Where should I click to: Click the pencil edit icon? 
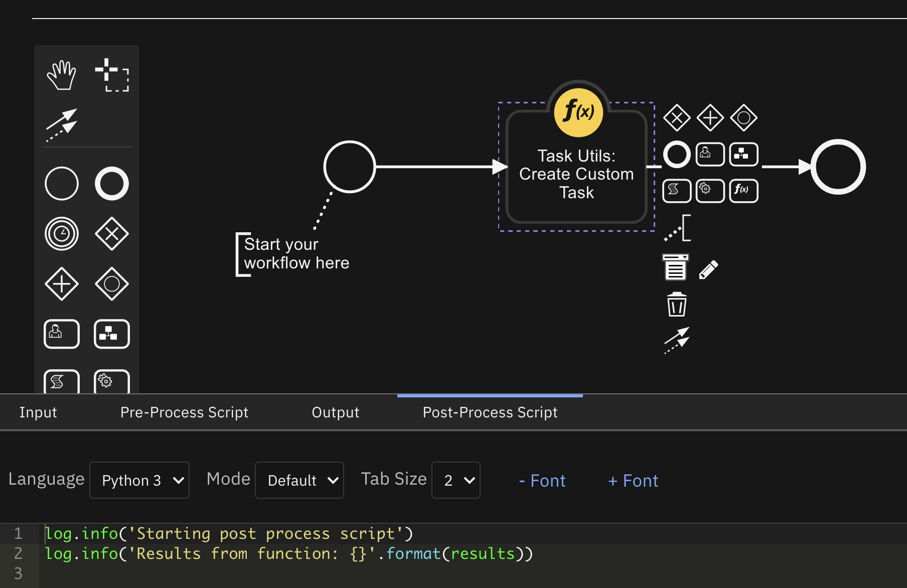708,269
